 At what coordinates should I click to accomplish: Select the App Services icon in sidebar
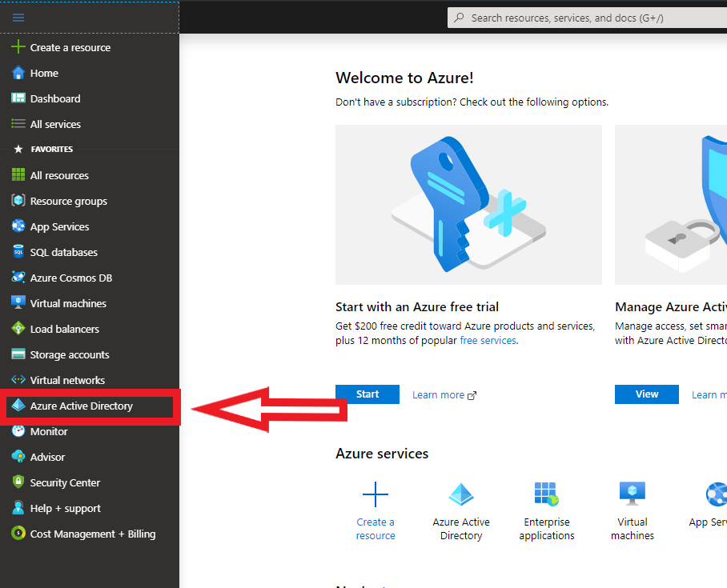point(18,226)
